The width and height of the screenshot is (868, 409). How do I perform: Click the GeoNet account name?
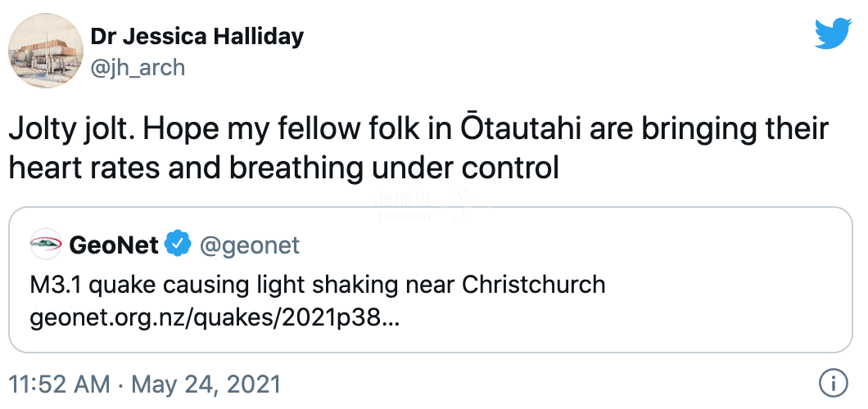tap(113, 244)
